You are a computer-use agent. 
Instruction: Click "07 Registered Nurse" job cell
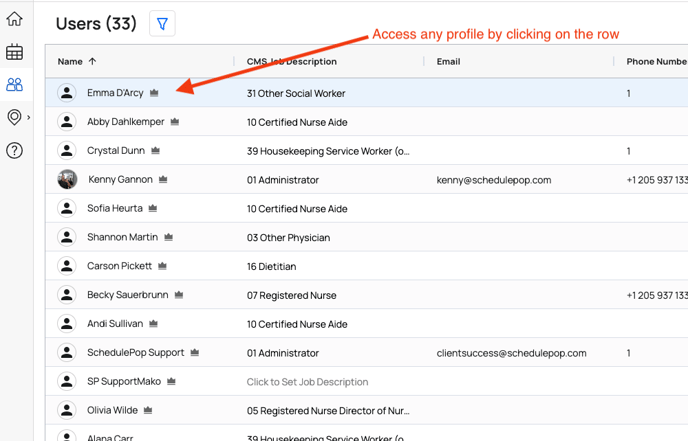[x=291, y=295]
